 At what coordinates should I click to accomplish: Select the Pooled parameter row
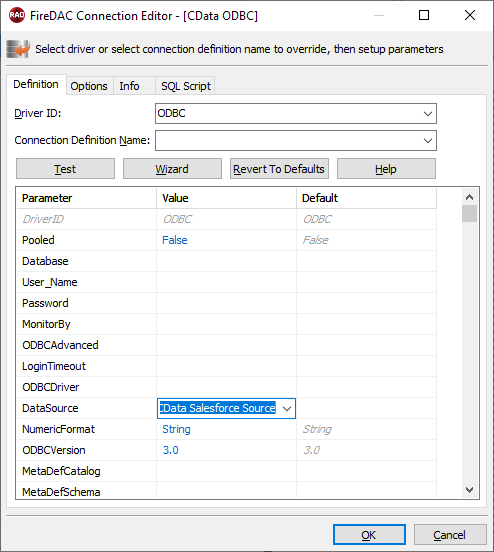pos(226,240)
